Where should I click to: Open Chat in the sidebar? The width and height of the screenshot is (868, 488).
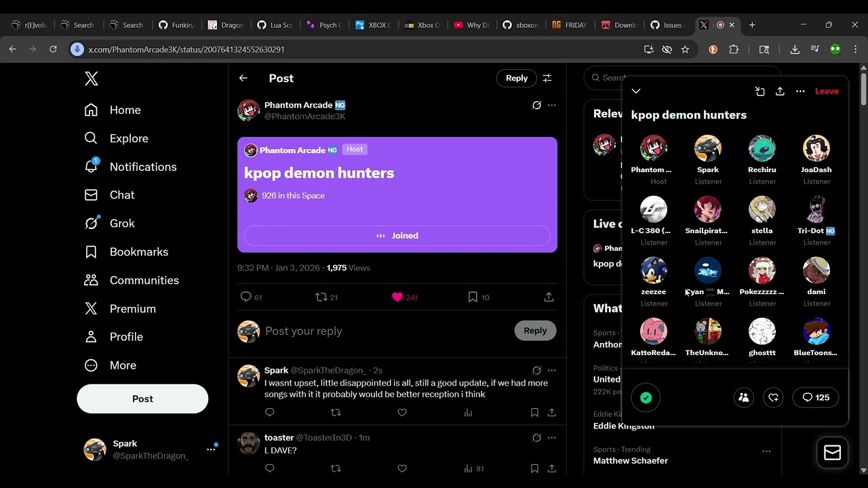click(109, 195)
